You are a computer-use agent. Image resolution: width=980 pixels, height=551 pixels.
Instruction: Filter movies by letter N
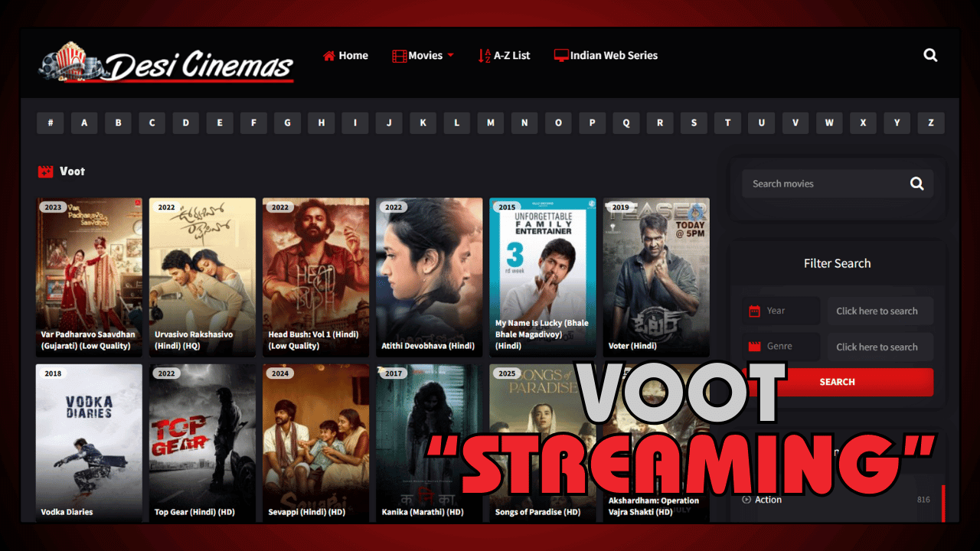coord(524,123)
